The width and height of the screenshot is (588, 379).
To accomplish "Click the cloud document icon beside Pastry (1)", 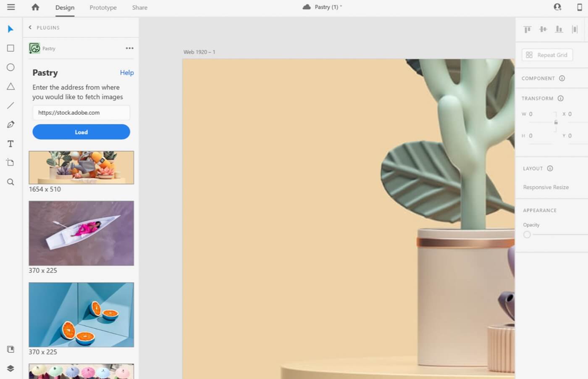I will [307, 7].
